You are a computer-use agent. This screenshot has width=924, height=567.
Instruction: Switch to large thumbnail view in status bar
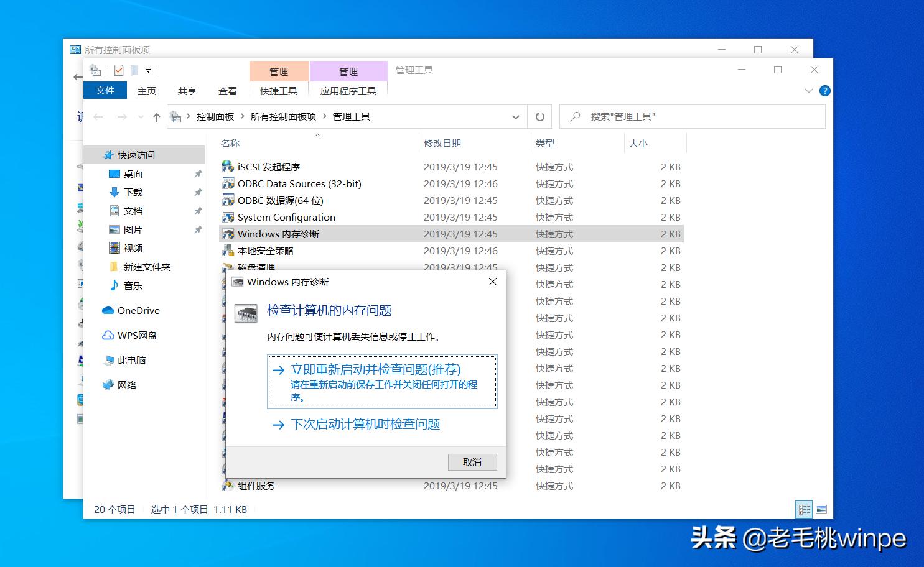pyautogui.click(x=822, y=509)
